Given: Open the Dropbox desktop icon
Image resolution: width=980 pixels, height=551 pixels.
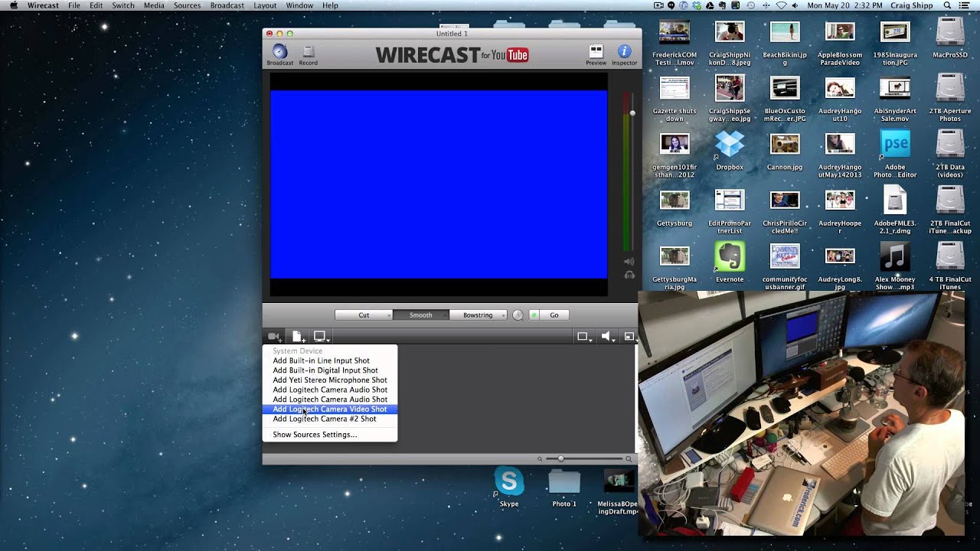Looking at the screenshot, I should tap(730, 144).
